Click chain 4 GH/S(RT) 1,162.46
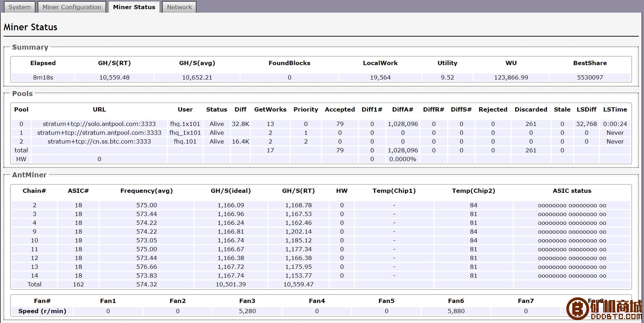This screenshot has height=323, width=644. pyautogui.click(x=298, y=223)
